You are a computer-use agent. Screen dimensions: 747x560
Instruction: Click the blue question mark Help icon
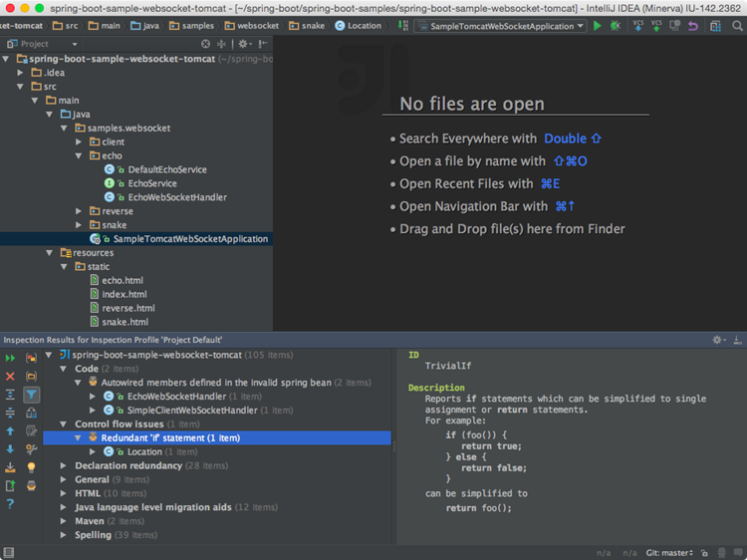coord(10,504)
